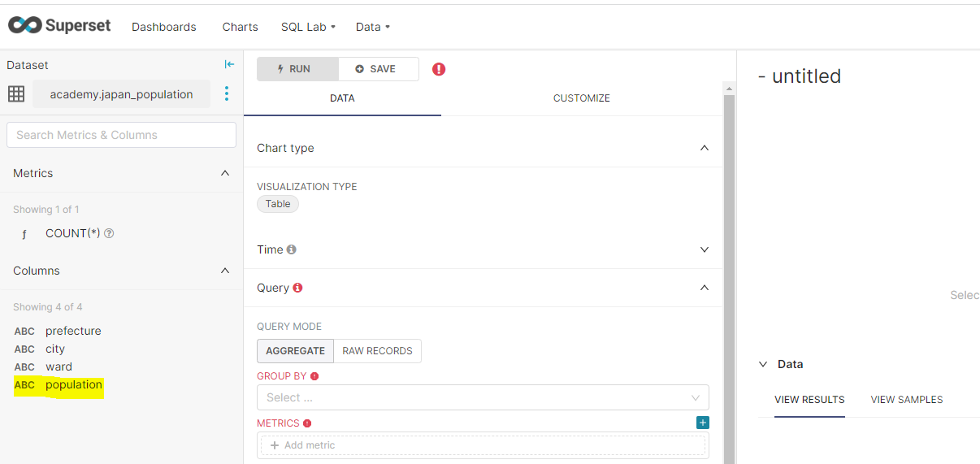Image resolution: width=980 pixels, height=464 pixels.
Task: Click the Superset logo
Action: click(59, 26)
